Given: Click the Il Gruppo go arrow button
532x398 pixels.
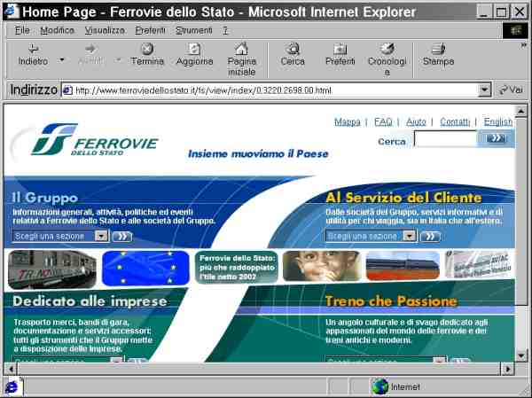Looking at the screenshot, I should tap(121, 237).
